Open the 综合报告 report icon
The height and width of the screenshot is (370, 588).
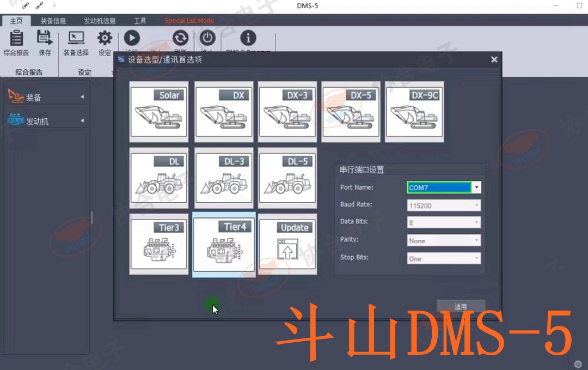pos(16,38)
